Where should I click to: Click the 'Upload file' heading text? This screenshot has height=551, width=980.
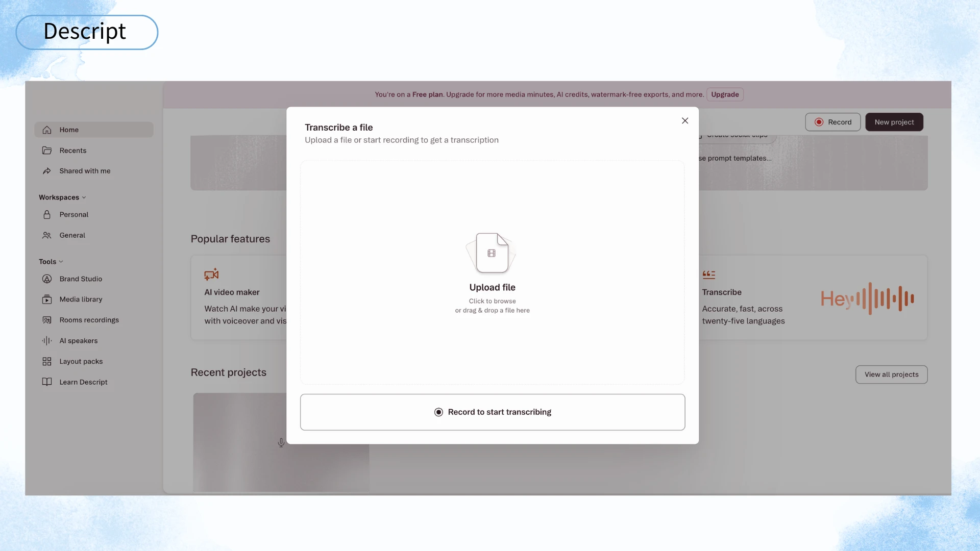493,287
